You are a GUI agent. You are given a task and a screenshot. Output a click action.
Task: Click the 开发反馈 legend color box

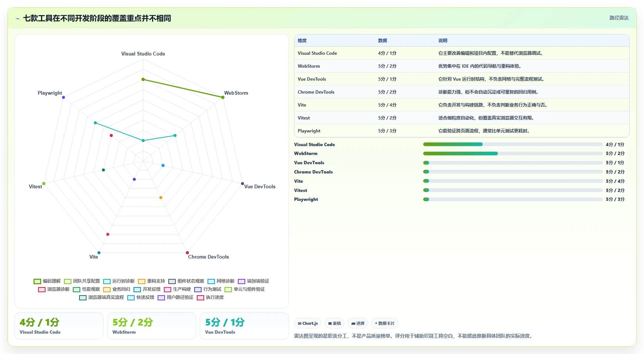click(137, 289)
